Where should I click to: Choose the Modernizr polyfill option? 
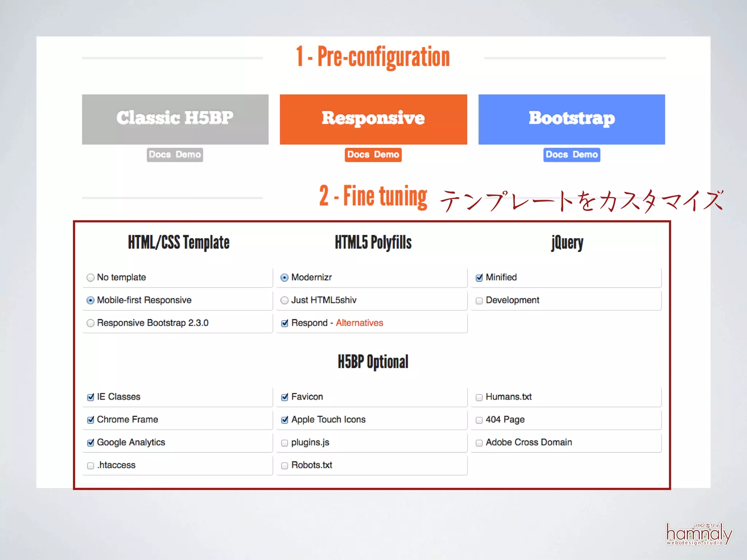pos(285,278)
